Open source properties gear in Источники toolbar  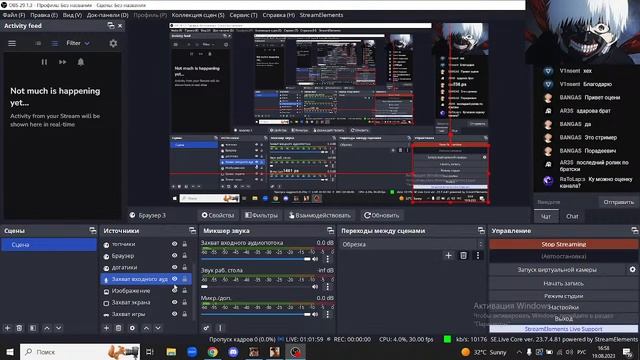[x=132, y=328]
